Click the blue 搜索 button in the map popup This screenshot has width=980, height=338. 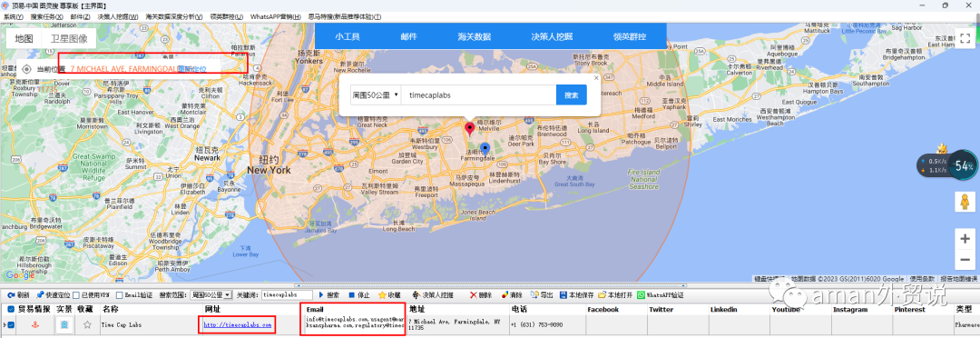pyautogui.click(x=572, y=95)
